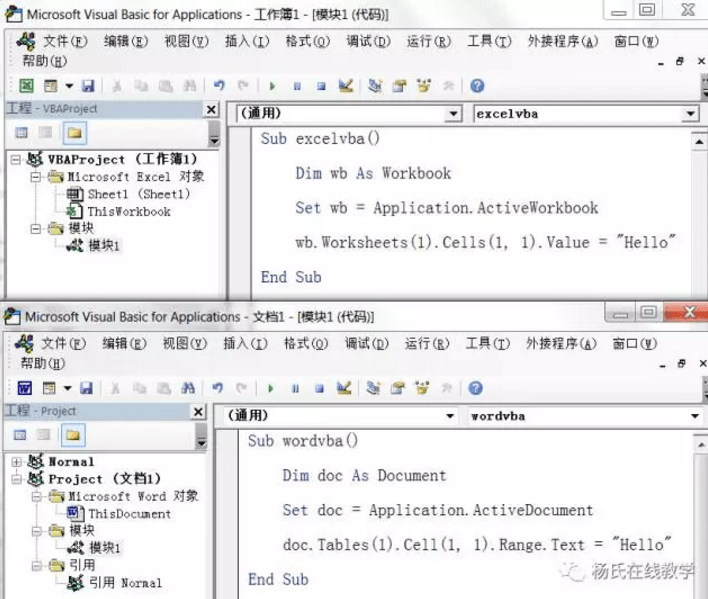Click Help question icon in Excel VBA toolbar
The width and height of the screenshot is (708, 599).
pyautogui.click(x=477, y=85)
